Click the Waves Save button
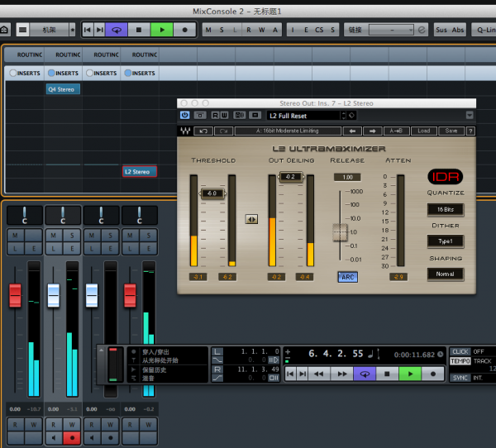This screenshot has width=496, height=448. point(451,131)
